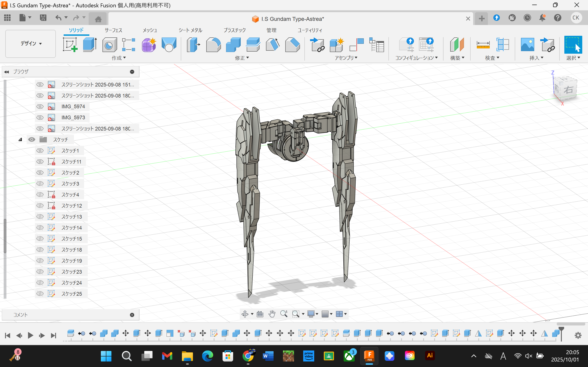588x367 pixels.
Task: Toggle visibility of IMG_5974 canvas
Action: click(40, 107)
